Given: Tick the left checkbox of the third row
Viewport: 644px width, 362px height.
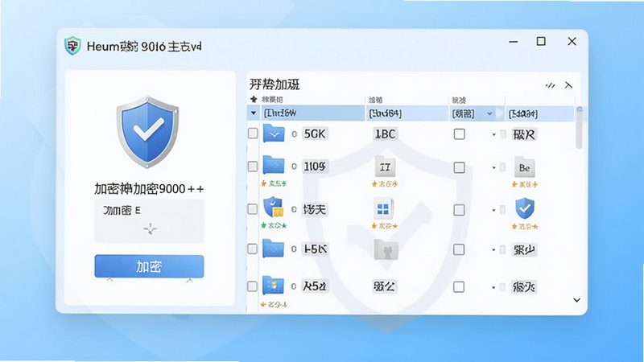Looking at the screenshot, I should tap(253, 209).
